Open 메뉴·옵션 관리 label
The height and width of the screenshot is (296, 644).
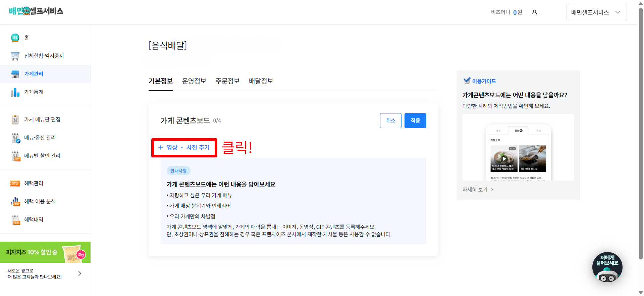[40, 138]
